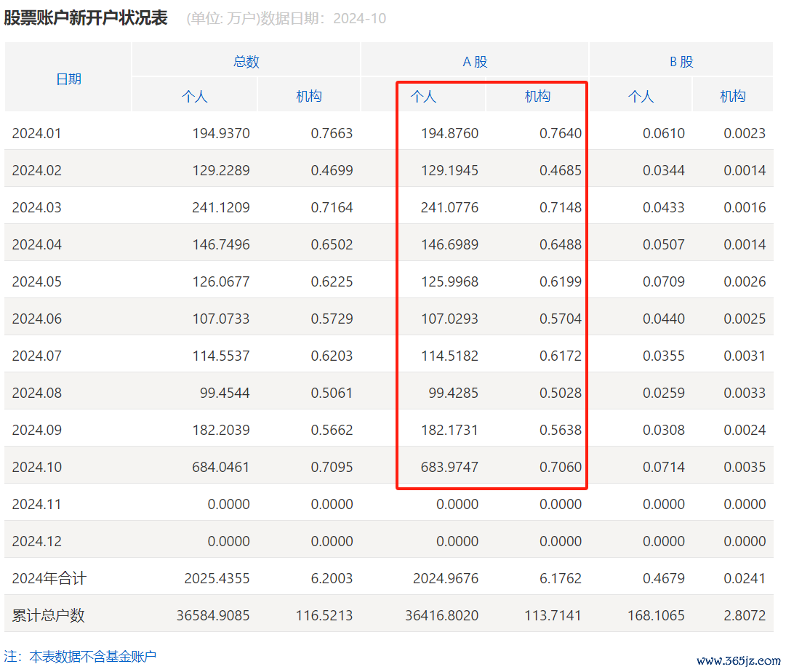Select the 2024.10 date row cell
786x672 pixels.
(37, 467)
